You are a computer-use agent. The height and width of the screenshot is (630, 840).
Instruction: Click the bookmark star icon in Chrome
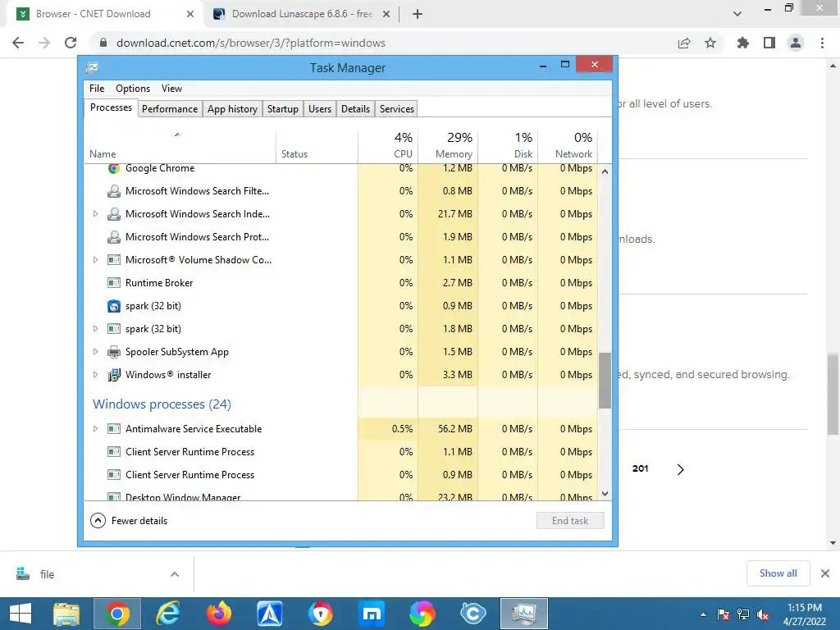point(710,43)
